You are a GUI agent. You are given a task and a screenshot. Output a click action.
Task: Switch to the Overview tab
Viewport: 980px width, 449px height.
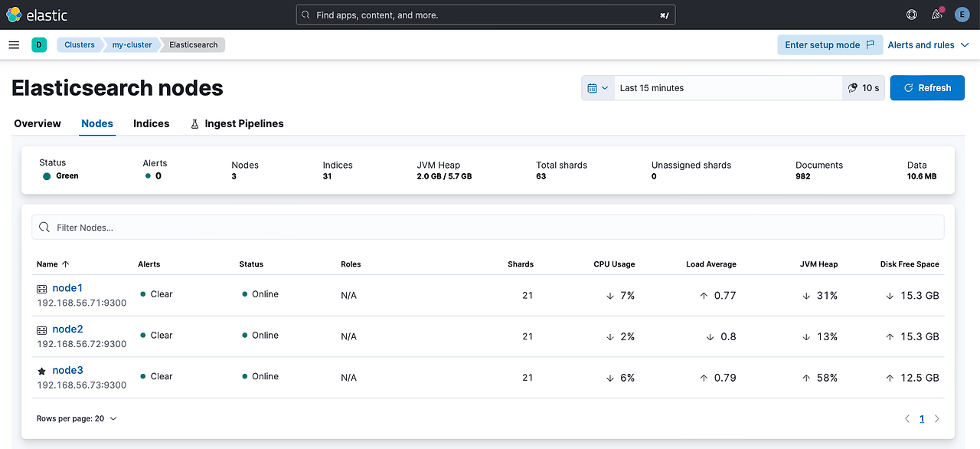(38, 123)
